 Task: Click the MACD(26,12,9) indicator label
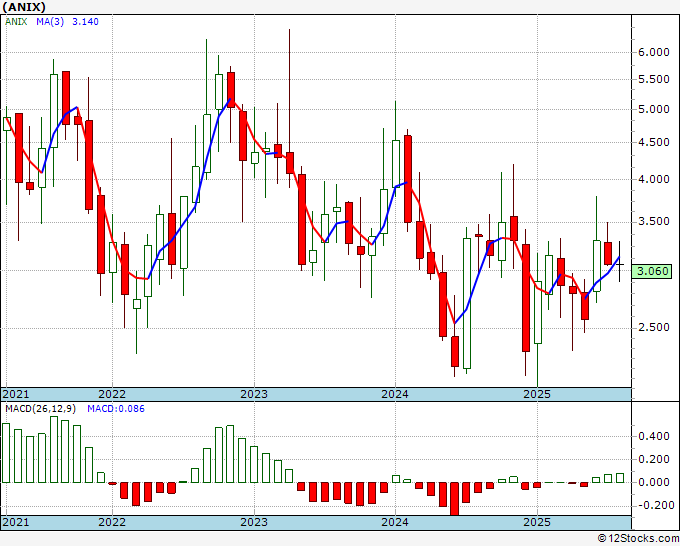pos(40,409)
